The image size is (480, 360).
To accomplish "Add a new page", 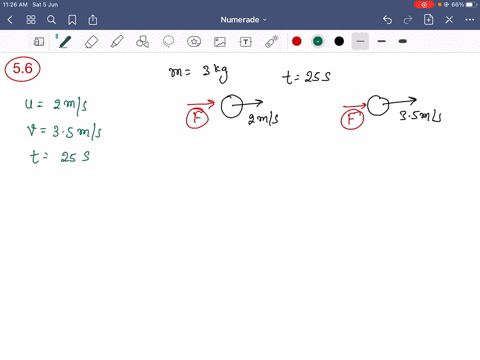I will tap(428, 20).
